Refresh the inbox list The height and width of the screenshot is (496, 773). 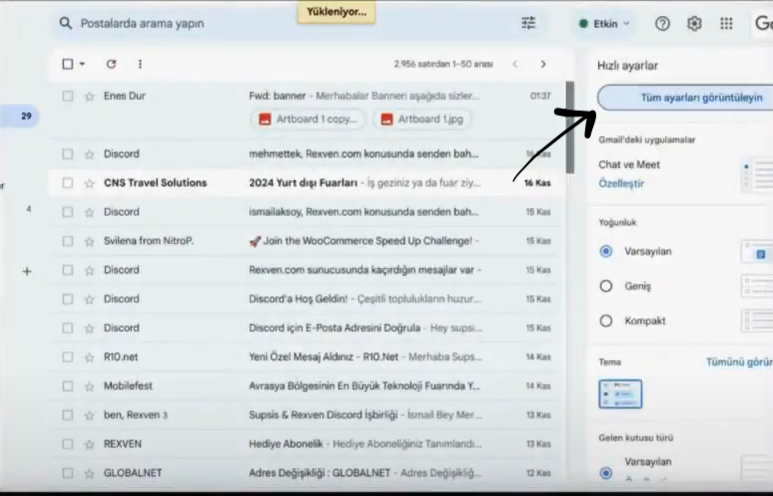click(111, 64)
